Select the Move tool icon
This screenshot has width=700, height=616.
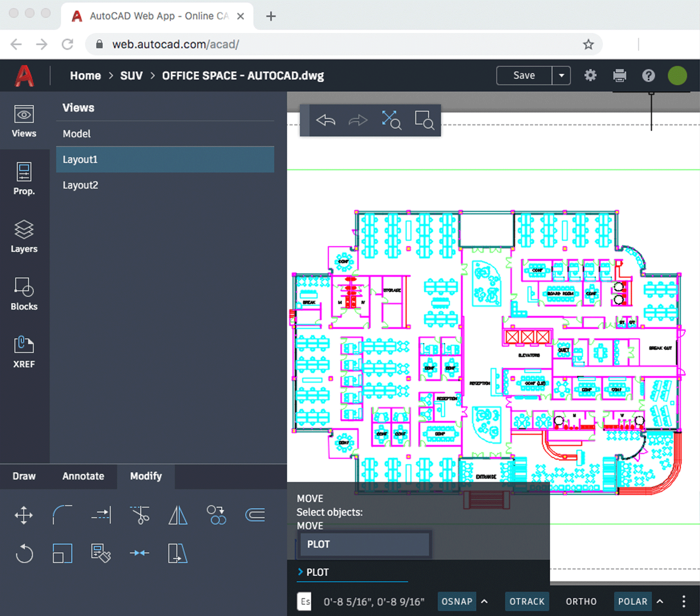coord(24,515)
